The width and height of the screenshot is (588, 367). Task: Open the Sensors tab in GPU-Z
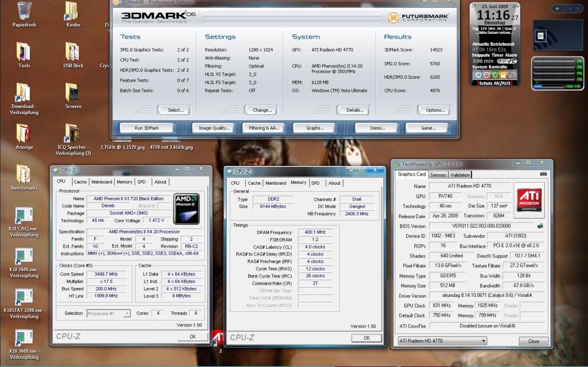click(438, 175)
